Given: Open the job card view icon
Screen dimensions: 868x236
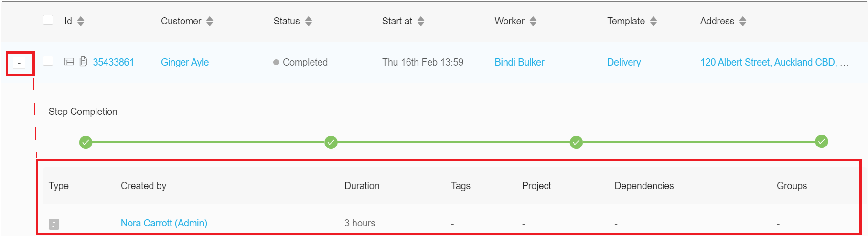Looking at the screenshot, I should coord(69,62).
